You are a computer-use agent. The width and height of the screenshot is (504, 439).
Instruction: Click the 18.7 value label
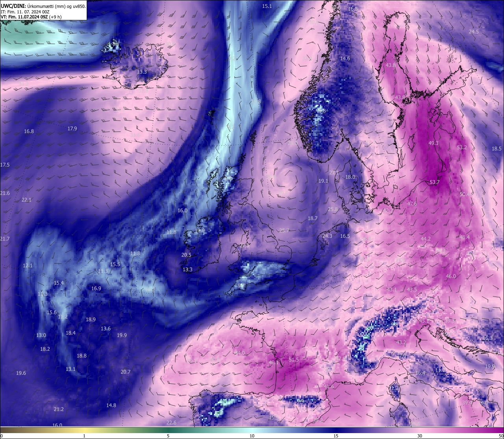(312, 218)
